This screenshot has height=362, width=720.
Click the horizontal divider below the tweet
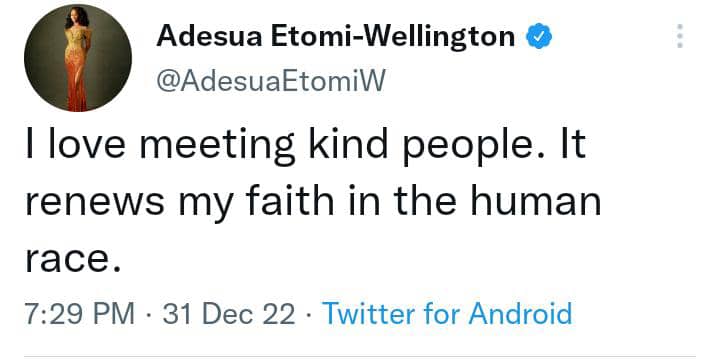360,356
